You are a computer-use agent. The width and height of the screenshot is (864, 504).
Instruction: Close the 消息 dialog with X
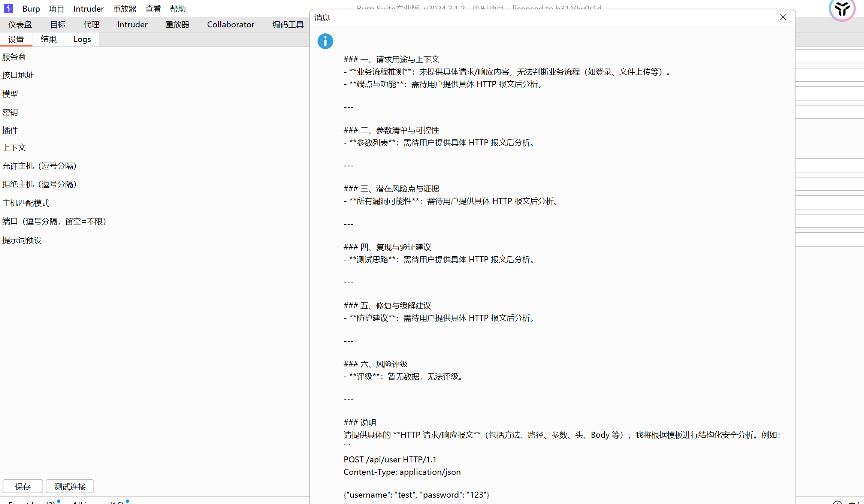tap(783, 17)
